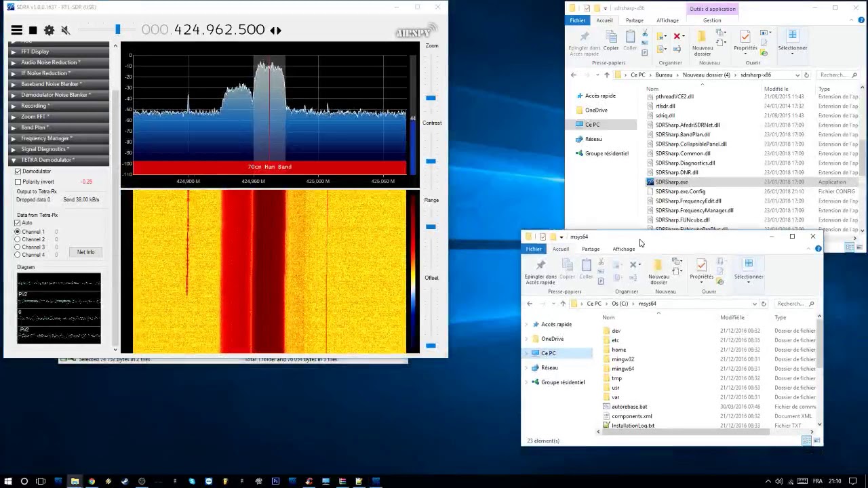The width and height of the screenshot is (868, 488).
Task: Select the autorebase.bat file
Action: tap(629, 407)
